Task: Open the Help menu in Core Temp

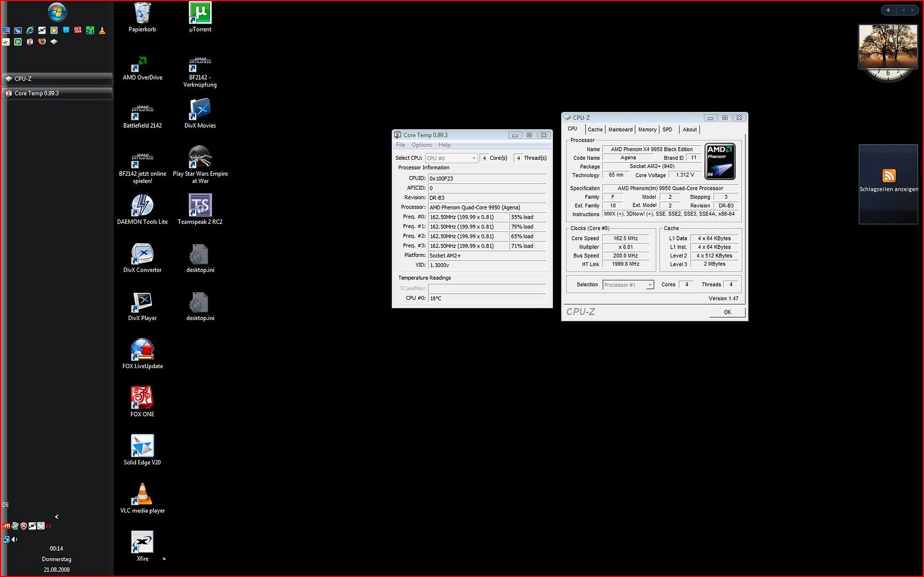Action: [445, 145]
